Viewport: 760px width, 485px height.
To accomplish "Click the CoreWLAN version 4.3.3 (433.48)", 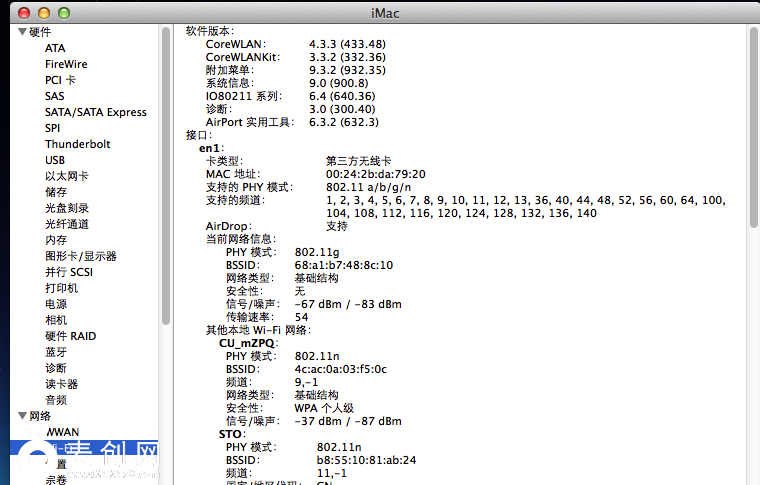I will 347,44.
